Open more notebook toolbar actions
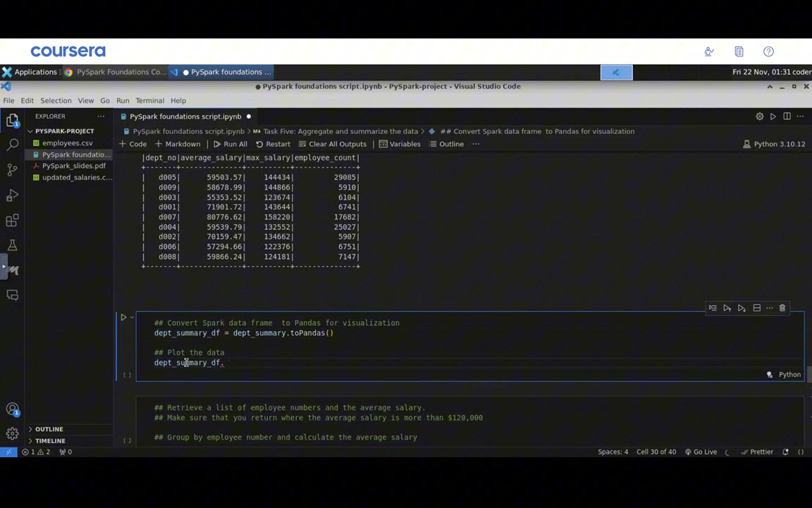 coord(476,144)
